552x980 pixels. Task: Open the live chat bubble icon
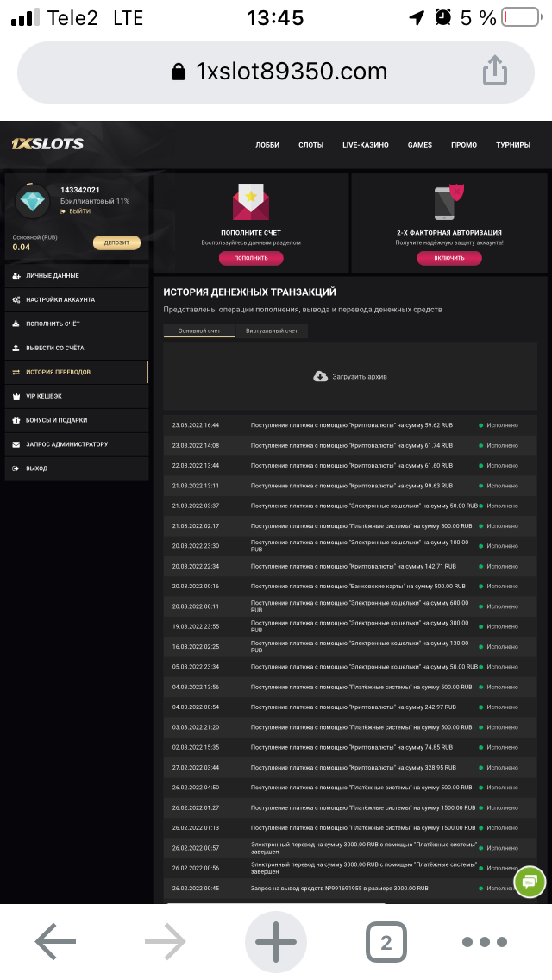click(x=530, y=882)
